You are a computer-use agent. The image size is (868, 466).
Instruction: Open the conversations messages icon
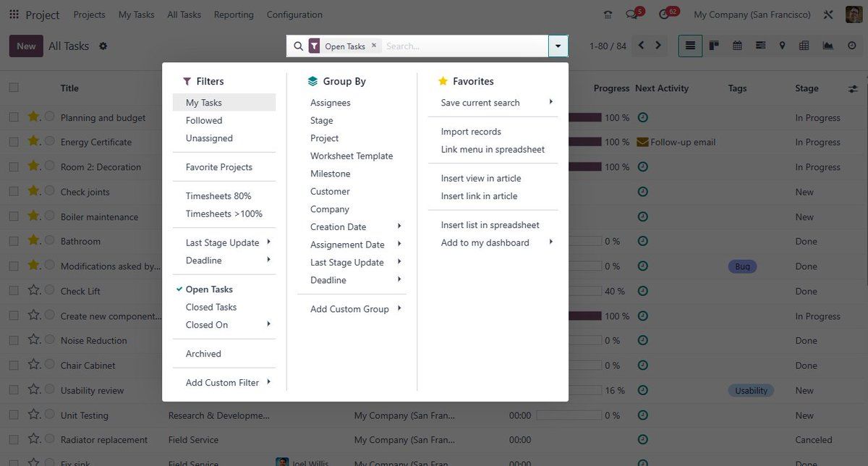(633, 14)
